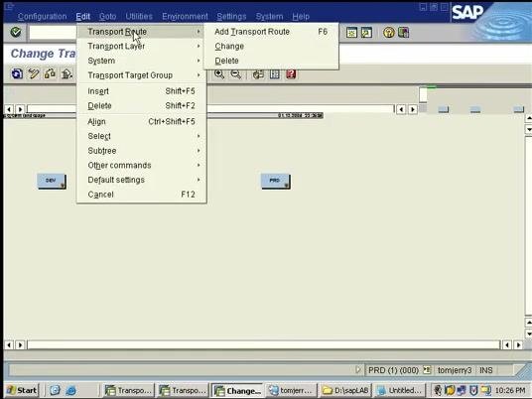The width and height of the screenshot is (532, 399).
Task: Click the bottom horizontal scrollbar track
Action: point(264,345)
